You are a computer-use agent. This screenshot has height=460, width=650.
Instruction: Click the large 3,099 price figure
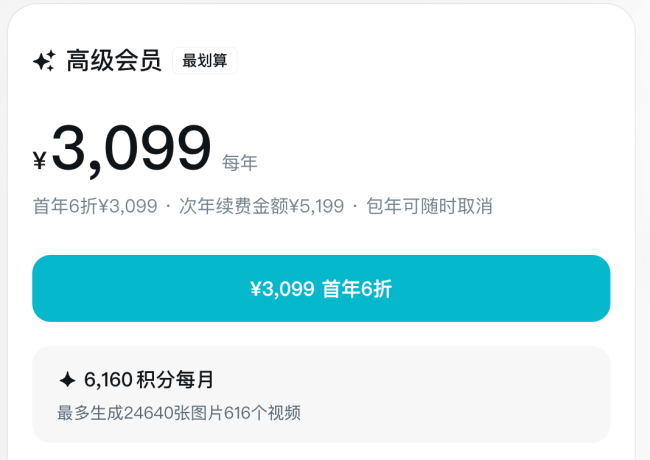coord(131,150)
